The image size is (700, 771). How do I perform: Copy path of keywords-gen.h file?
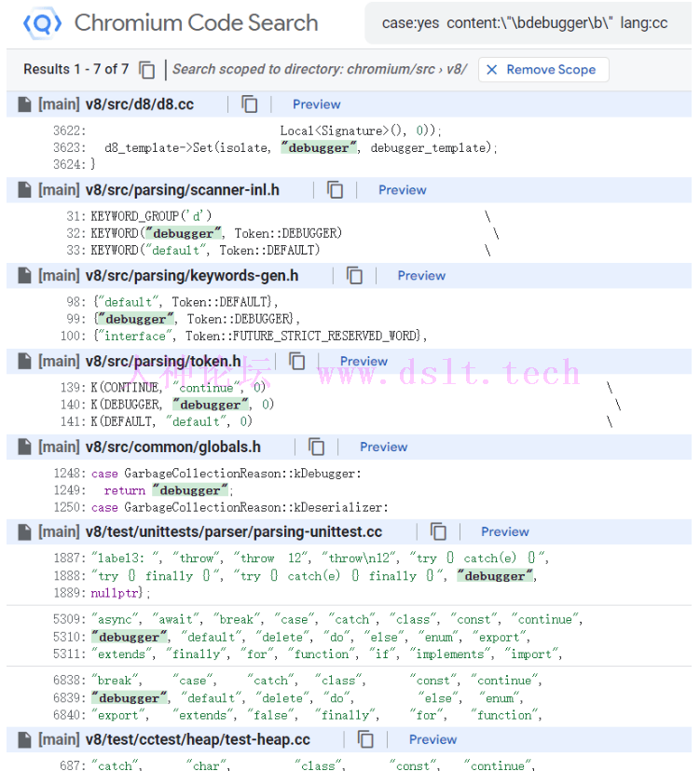tap(354, 275)
